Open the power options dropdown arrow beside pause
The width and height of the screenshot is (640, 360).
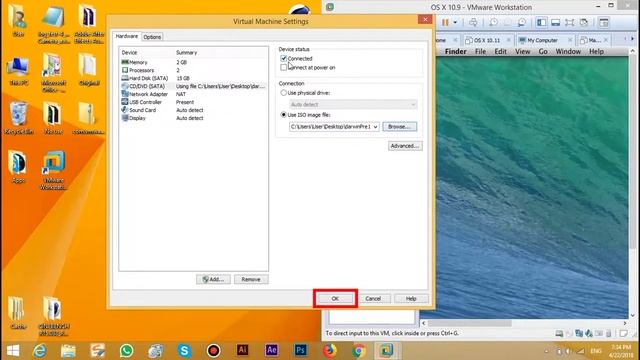(x=455, y=22)
